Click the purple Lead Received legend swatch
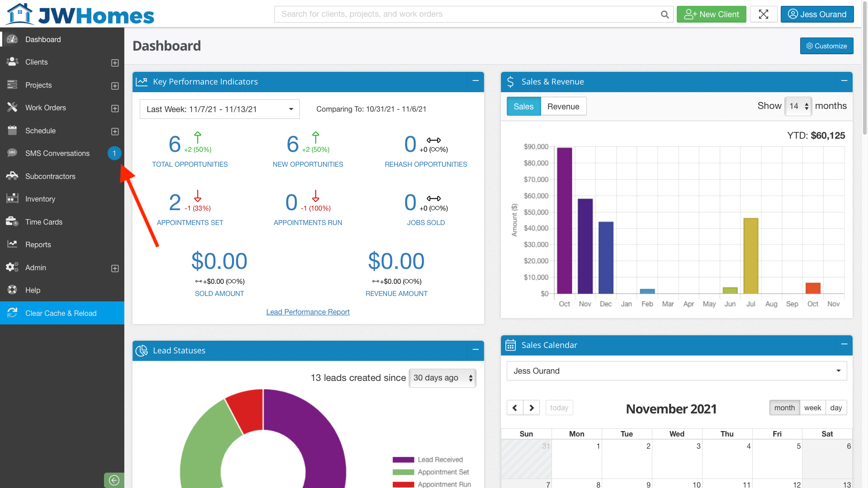 tap(403, 460)
